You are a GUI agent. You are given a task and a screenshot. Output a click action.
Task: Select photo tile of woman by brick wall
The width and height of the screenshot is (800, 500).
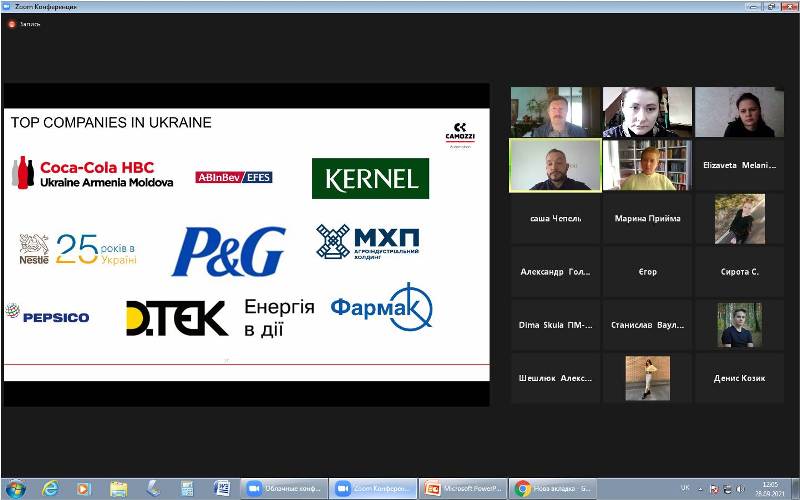(x=647, y=378)
